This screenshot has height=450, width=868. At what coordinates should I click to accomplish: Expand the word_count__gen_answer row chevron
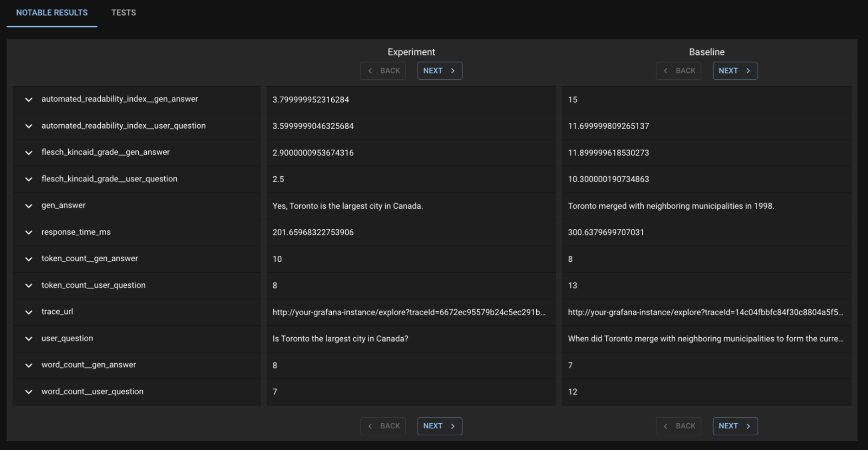click(x=28, y=365)
